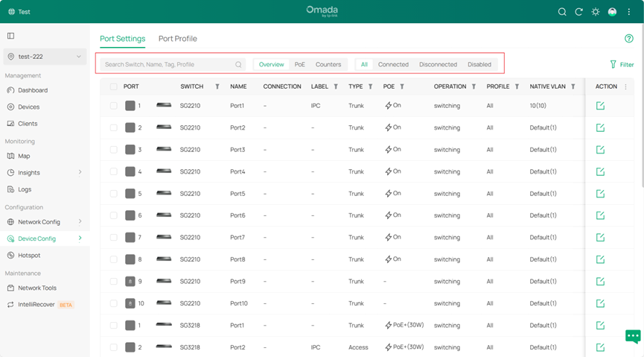Click the search icon in top bar
Image resolution: width=644 pixels, height=357 pixels.
[562, 12]
